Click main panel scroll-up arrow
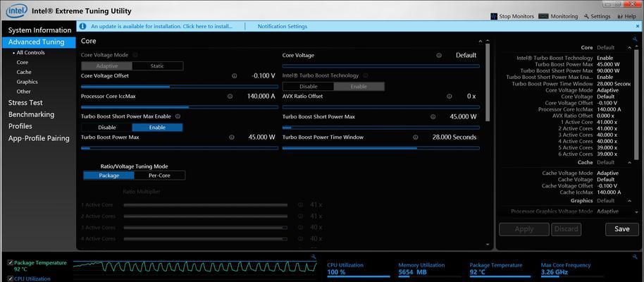The height and width of the screenshot is (282, 644). click(488, 41)
